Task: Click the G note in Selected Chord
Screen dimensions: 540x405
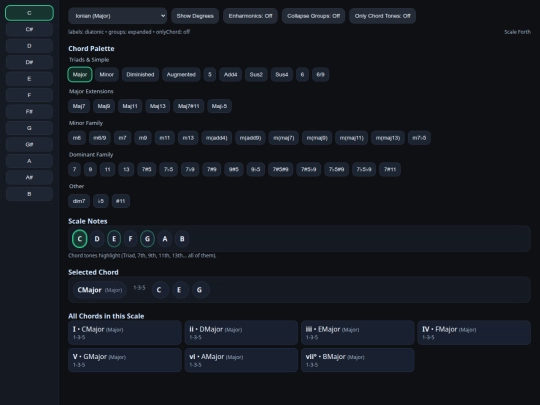Action: (199, 290)
